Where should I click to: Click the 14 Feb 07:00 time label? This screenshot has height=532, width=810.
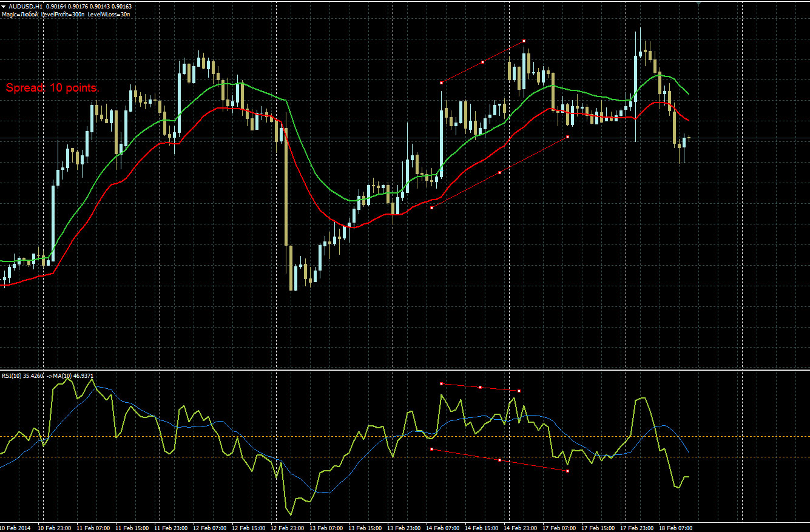[442, 528]
